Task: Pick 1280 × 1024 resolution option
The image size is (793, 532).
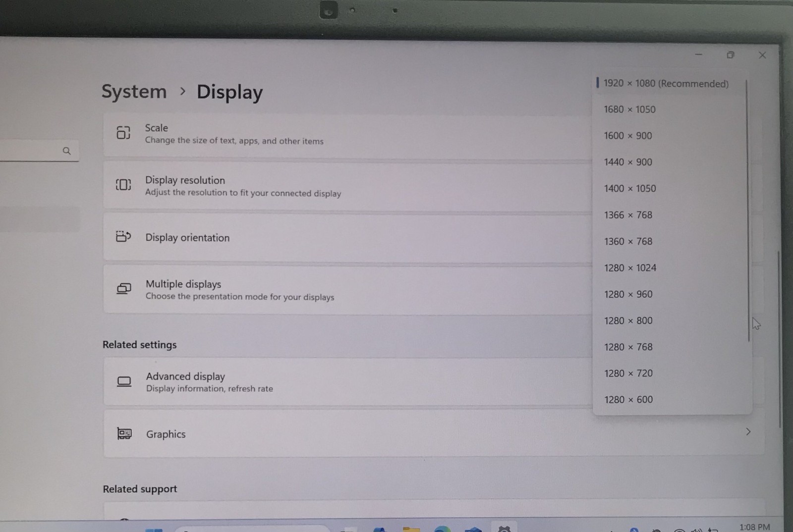Action: [630, 268]
